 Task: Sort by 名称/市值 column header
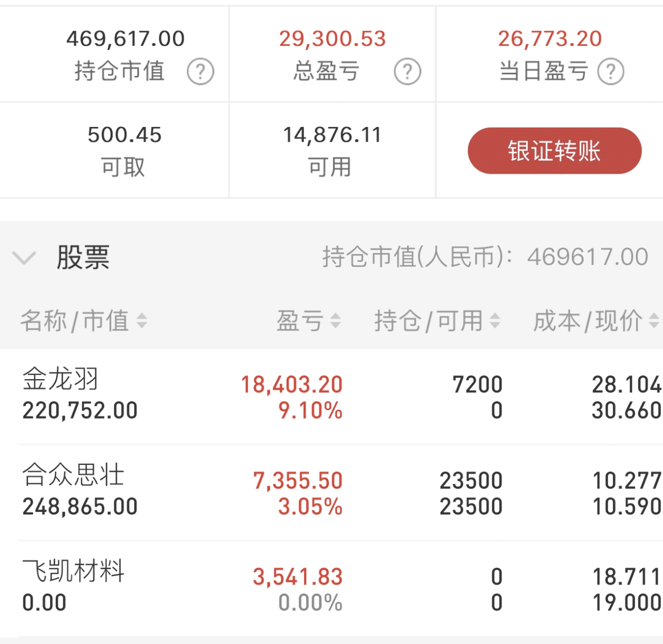(x=75, y=321)
